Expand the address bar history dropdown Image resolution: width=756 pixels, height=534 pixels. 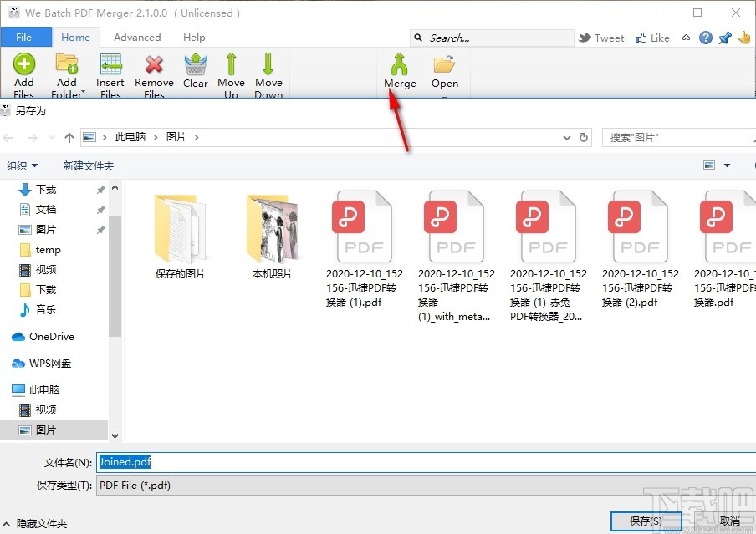[x=565, y=136]
